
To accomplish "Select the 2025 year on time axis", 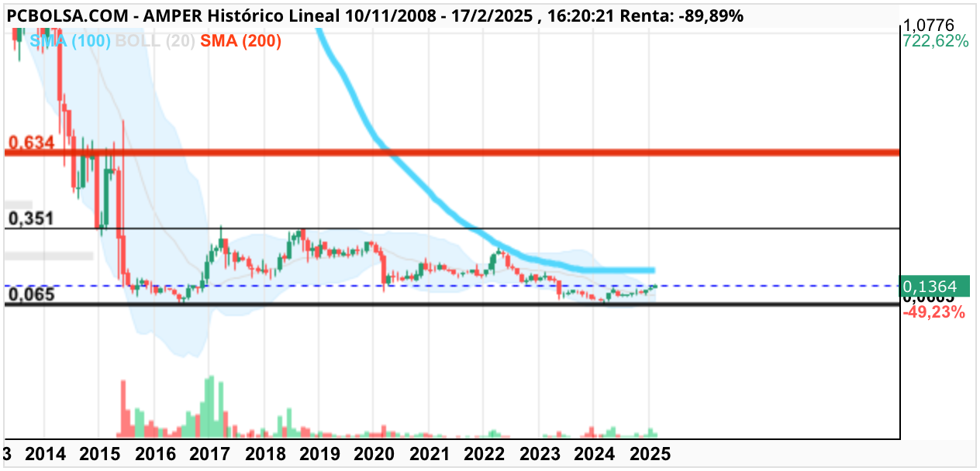I will (x=650, y=454).
